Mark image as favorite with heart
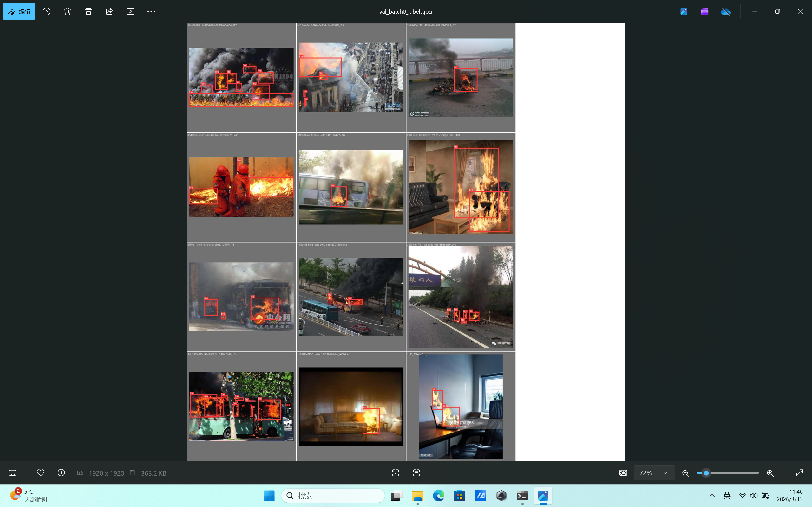Screen dimensions: 812x507 pos(41,473)
